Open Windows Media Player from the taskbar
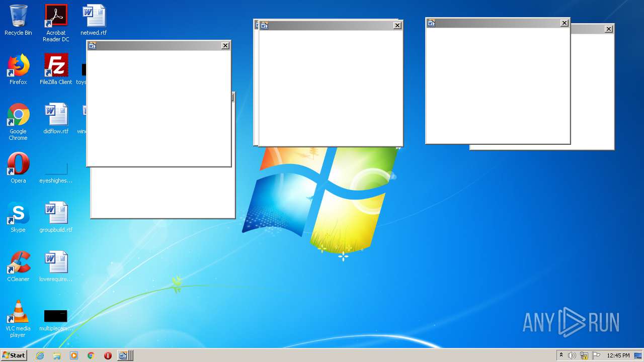 click(x=74, y=355)
